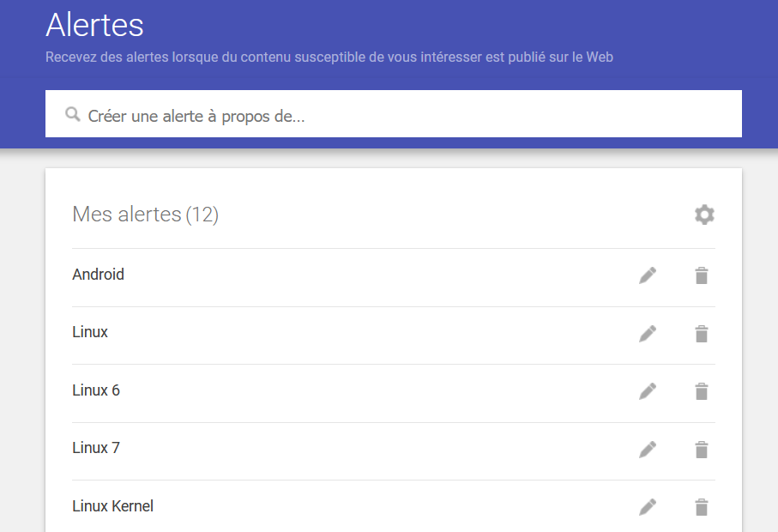Focus the 'Créer une alerte' search field
778x532 pixels.
pyautogui.click(x=403, y=115)
